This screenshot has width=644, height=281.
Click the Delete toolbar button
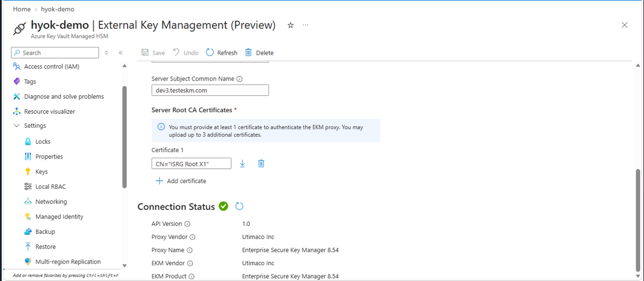[x=259, y=53]
